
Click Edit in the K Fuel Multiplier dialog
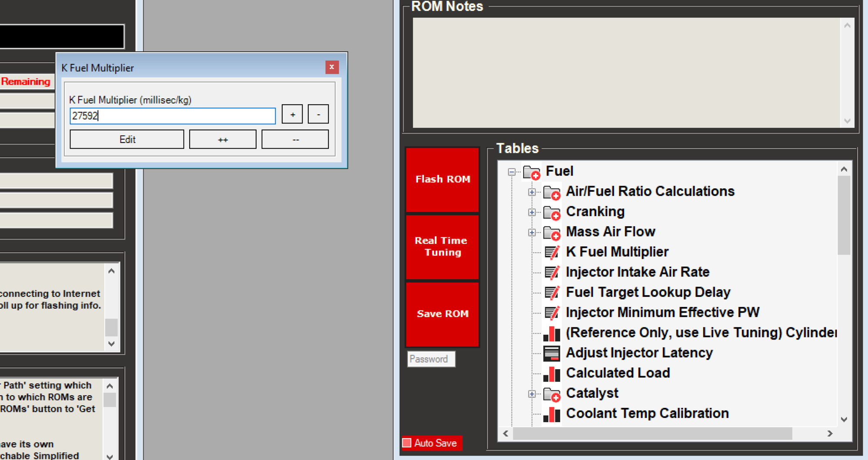[x=127, y=139]
